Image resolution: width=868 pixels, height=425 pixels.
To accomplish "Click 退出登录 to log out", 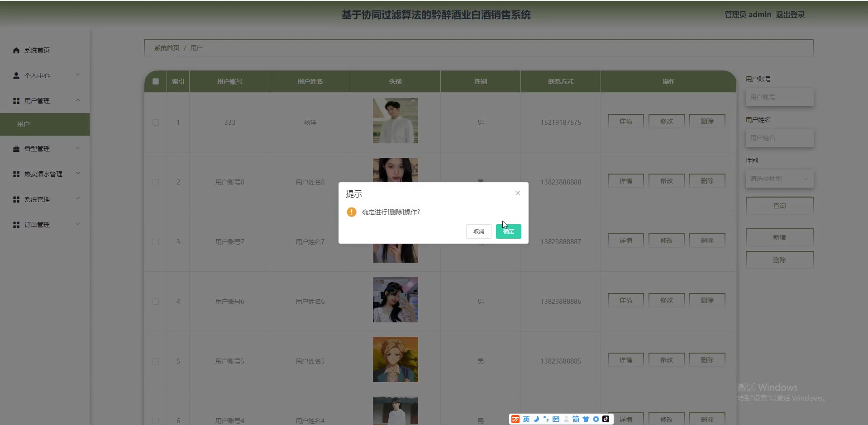I will click(x=790, y=14).
